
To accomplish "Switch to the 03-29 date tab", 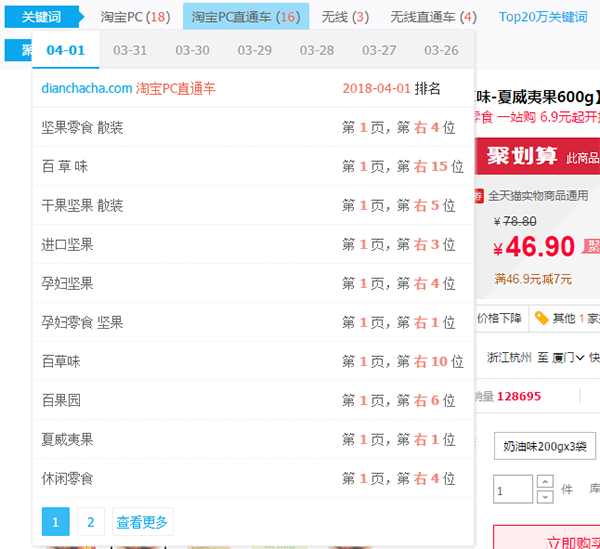I will pyautogui.click(x=254, y=50).
